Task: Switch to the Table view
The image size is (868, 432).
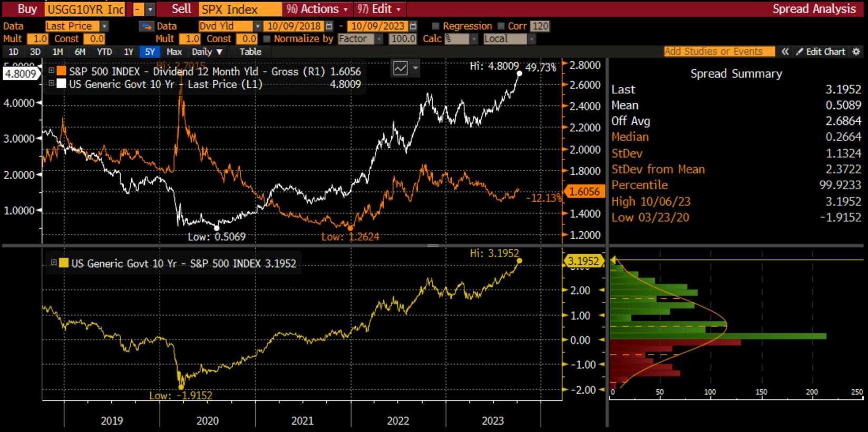Action: [250, 52]
